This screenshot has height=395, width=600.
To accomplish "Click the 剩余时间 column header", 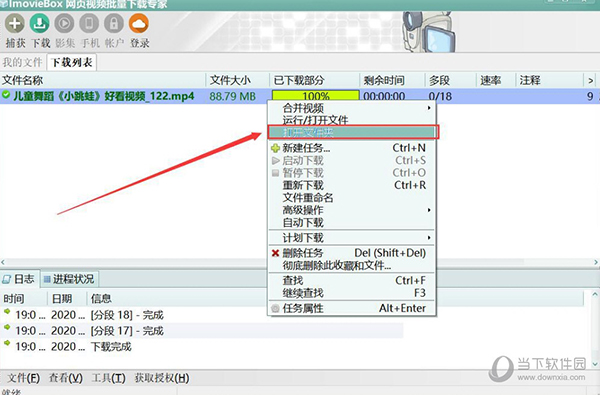I will coord(392,80).
